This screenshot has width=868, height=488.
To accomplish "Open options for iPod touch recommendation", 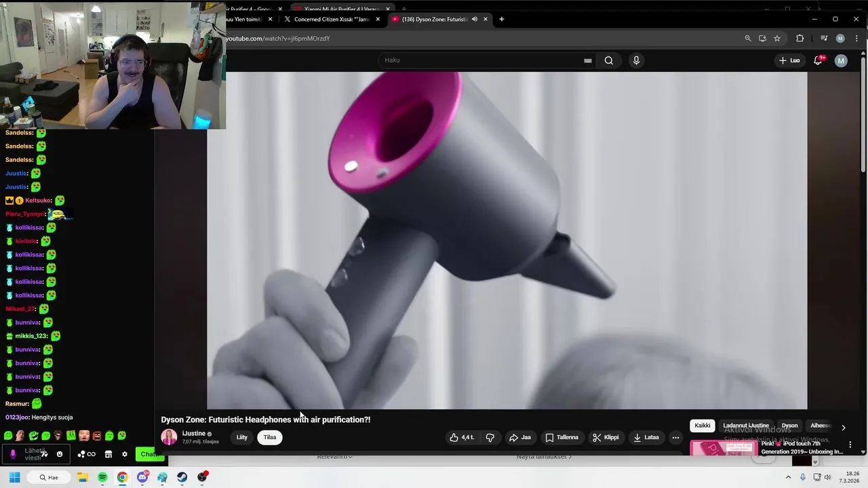I will point(850,445).
